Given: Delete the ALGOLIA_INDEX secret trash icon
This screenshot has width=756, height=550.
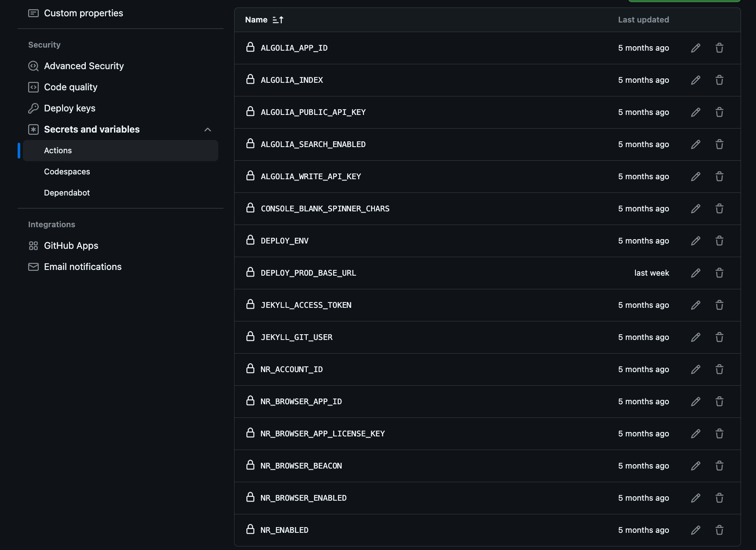Looking at the screenshot, I should 719,80.
